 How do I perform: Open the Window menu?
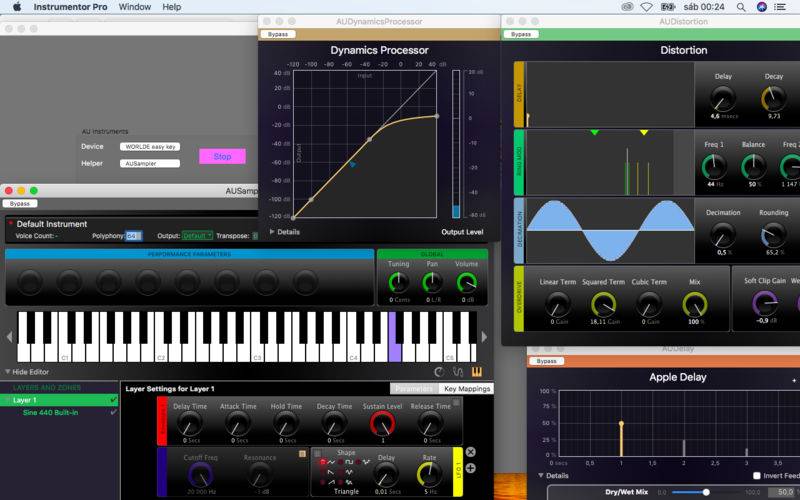[135, 7]
